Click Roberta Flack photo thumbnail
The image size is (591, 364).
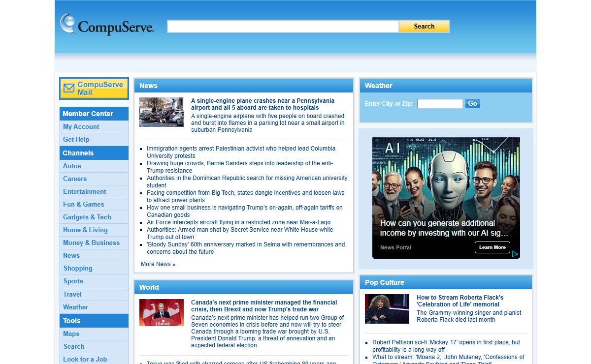[x=387, y=309]
